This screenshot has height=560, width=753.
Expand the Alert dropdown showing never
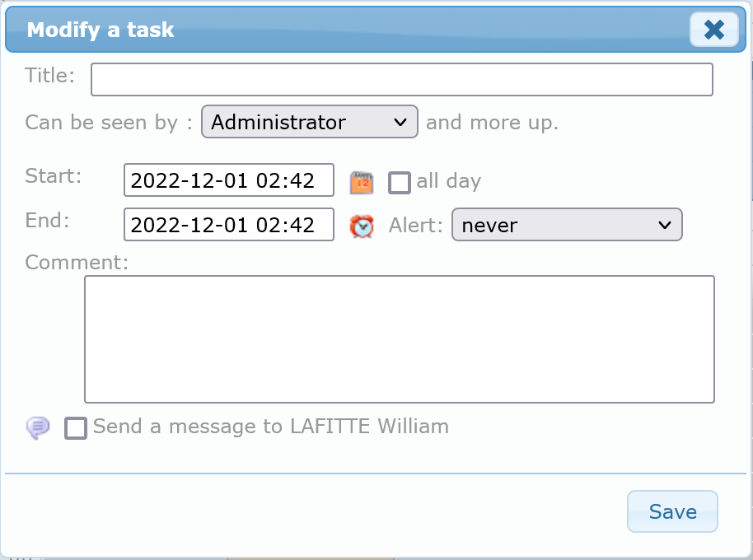click(567, 226)
